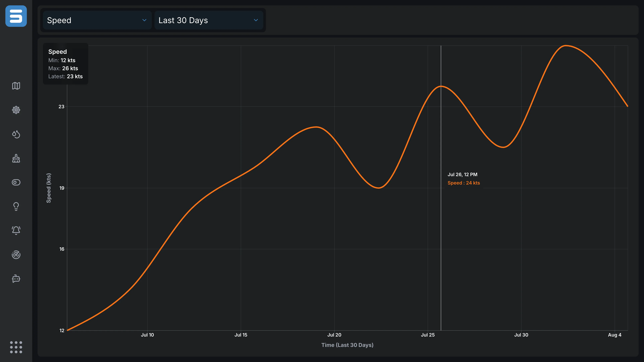The image size is (644, 362).
Task: Click the Jul 26 vertical cursor line
Action: pos(441,188)
